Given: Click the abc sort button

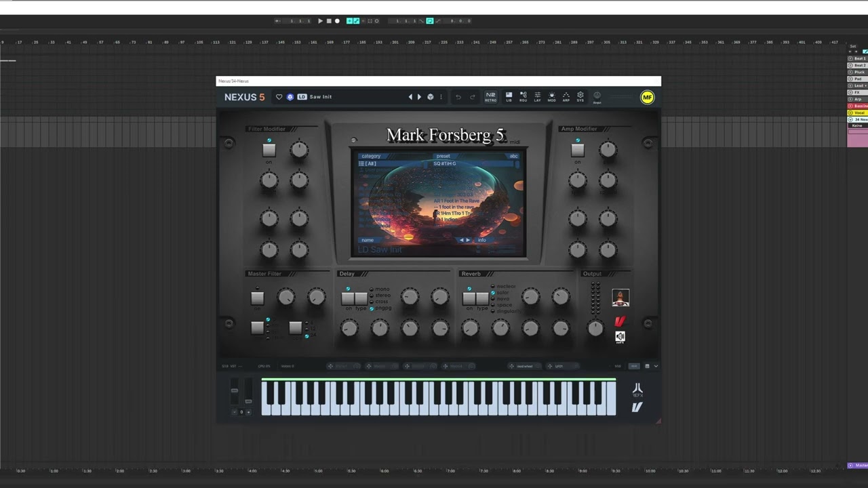Looking at the screenshot, I should [x=513, y=157].
